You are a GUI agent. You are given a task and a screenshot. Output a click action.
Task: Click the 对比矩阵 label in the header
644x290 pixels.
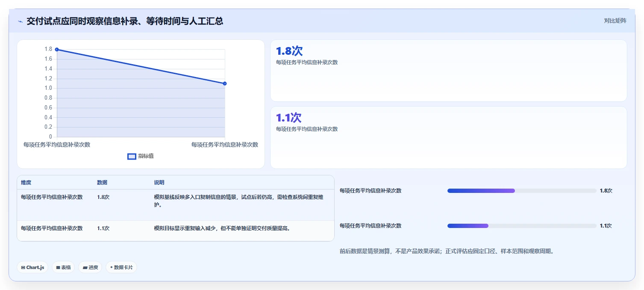click(x=615, y=21)
